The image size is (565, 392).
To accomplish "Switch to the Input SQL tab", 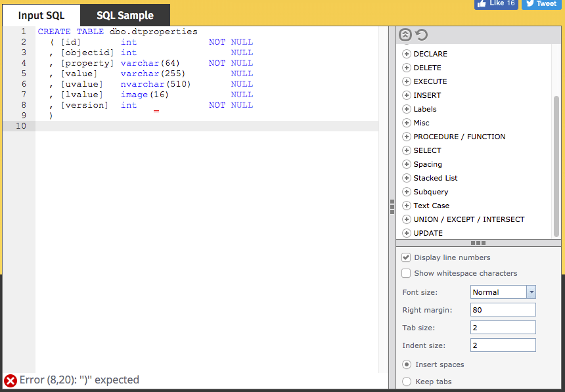I will click(41, 16).
